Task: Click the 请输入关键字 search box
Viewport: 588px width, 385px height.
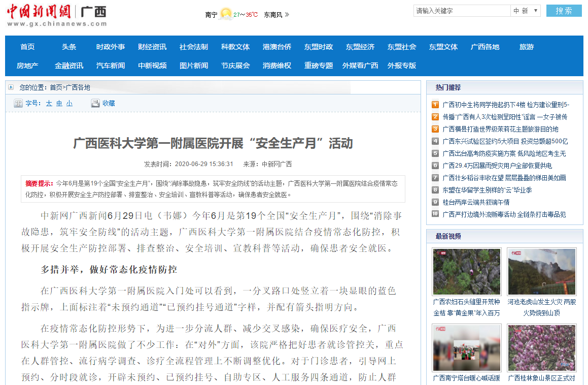Action: (x=462, y=11)
